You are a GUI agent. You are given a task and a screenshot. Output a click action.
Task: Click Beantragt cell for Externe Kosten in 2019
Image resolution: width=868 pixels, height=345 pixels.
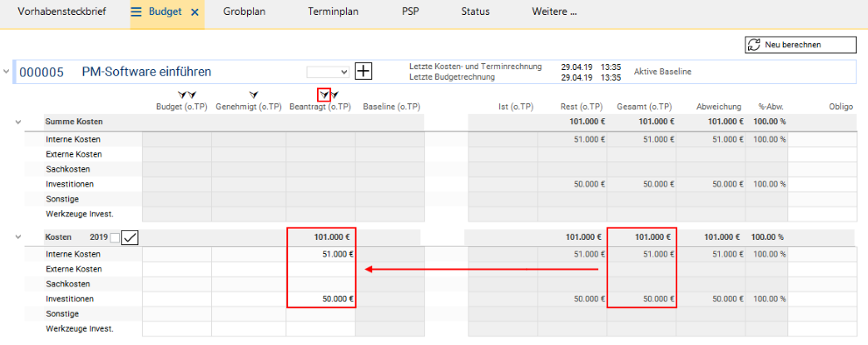(321, 269)
